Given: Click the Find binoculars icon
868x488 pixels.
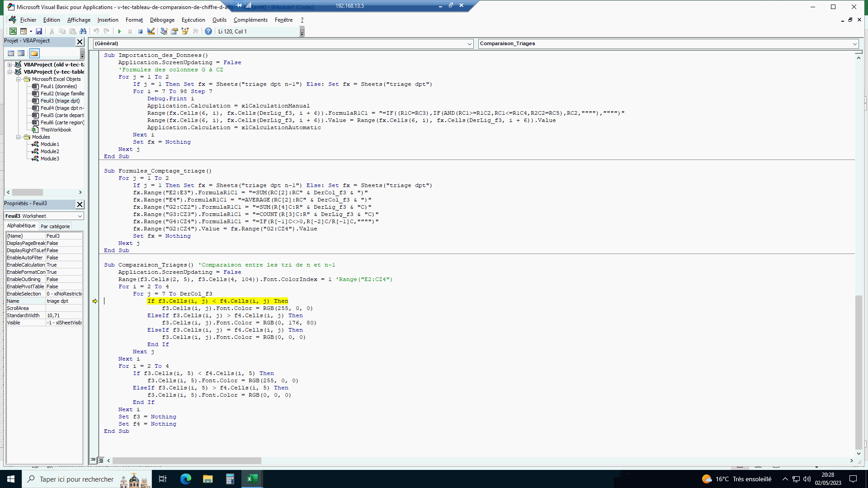Looking at the screenshot, I should pyautogui.click(x=83, y=31).
